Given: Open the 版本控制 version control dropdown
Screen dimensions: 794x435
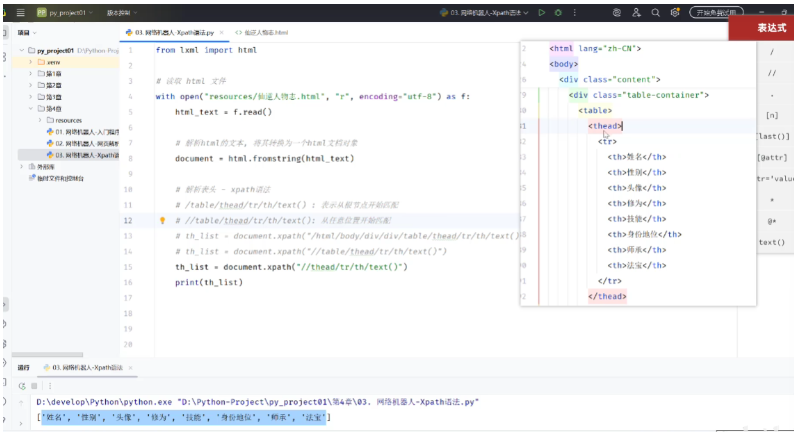Looking at the screenshot, I should click(122, 13).
